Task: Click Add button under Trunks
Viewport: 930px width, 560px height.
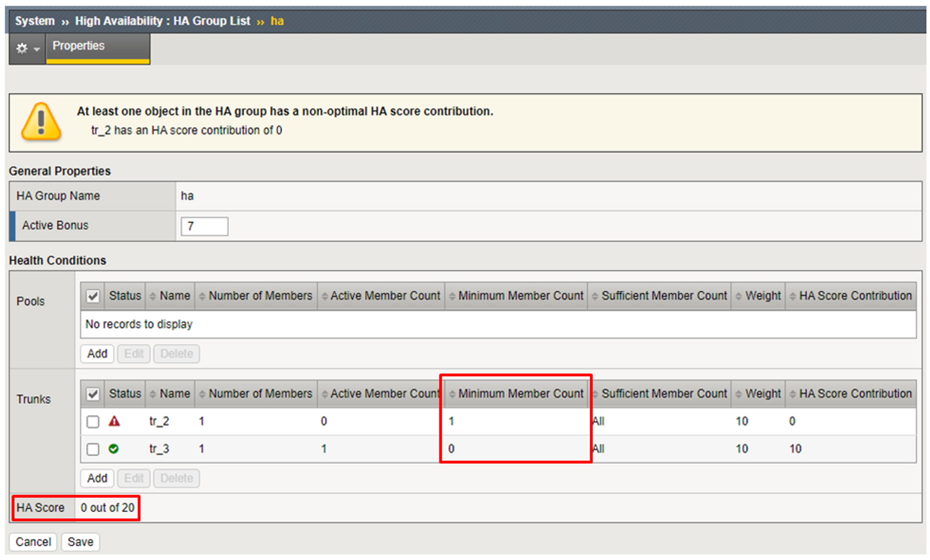Action: coord(97,478)
